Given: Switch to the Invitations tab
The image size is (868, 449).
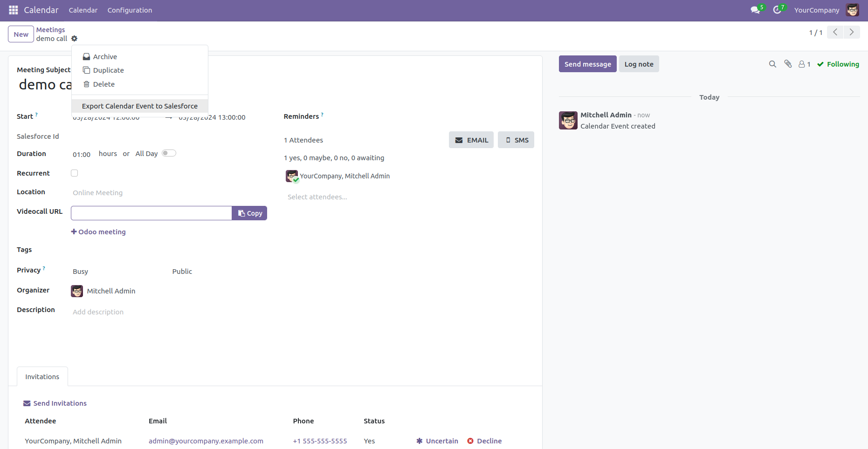Looking at the screenshot, I should pyautogui.click(x=42, y=377).
